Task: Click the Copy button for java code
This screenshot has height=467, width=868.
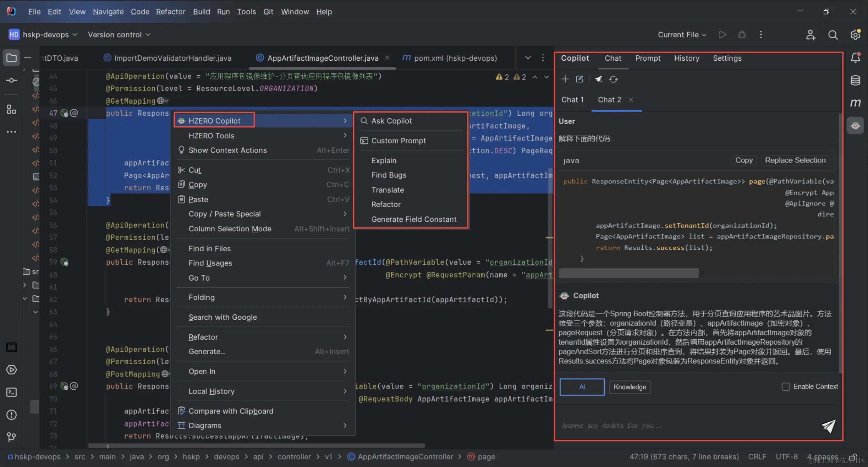Action: [744, 160]
